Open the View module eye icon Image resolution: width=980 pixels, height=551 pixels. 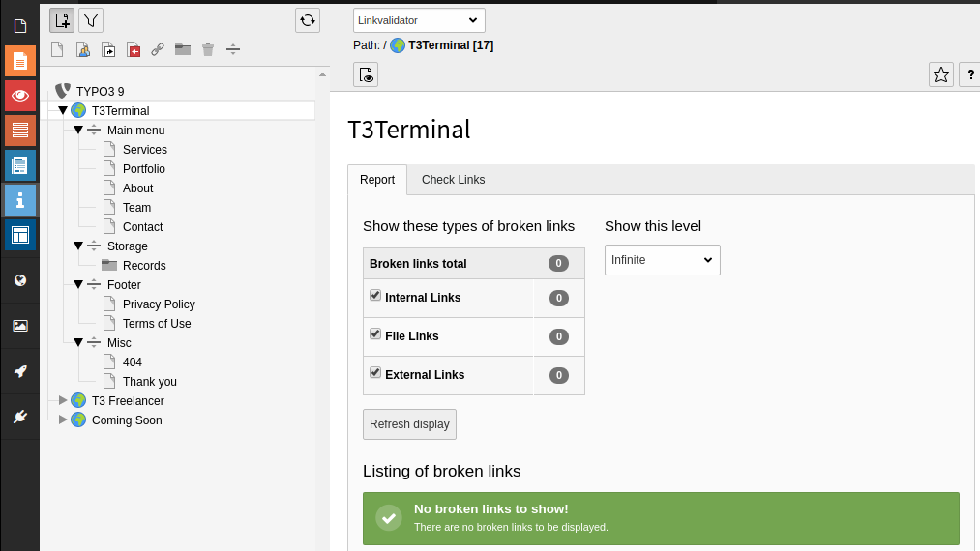pyautogui.click(x=20, y=96)
